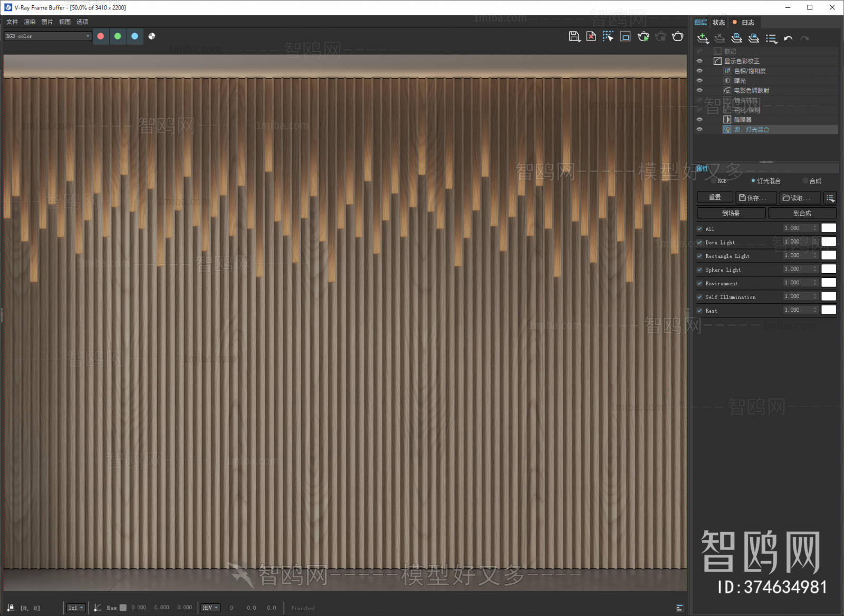Select the 显示色彩校正 layer row
The width and height of the screenshot is (844, 616).
pyautogui.click(x=775, y=61)
